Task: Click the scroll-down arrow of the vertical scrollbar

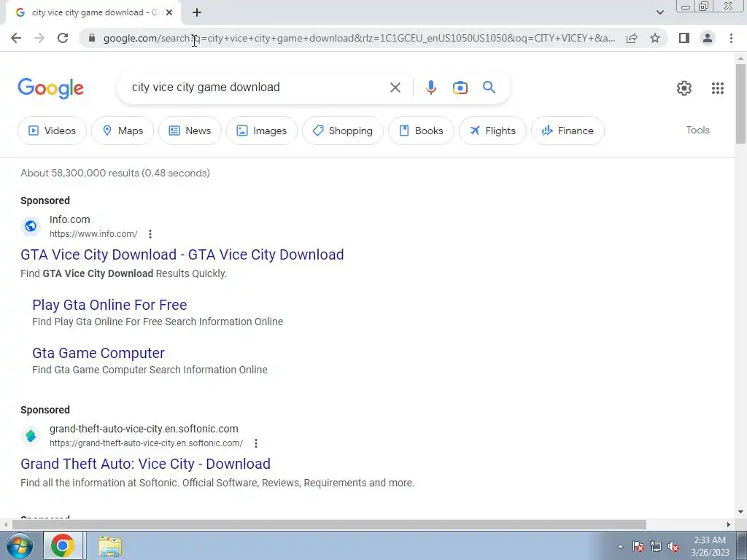Action: point(740,512)
